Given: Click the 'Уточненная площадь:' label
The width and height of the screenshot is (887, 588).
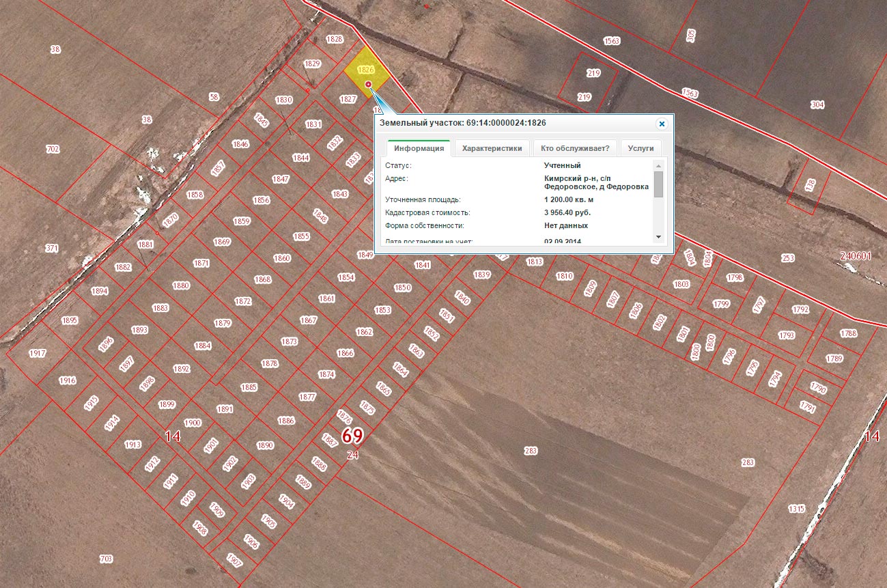Looking at the screenshot, I should pyautogui.click(x=423, y=199).
